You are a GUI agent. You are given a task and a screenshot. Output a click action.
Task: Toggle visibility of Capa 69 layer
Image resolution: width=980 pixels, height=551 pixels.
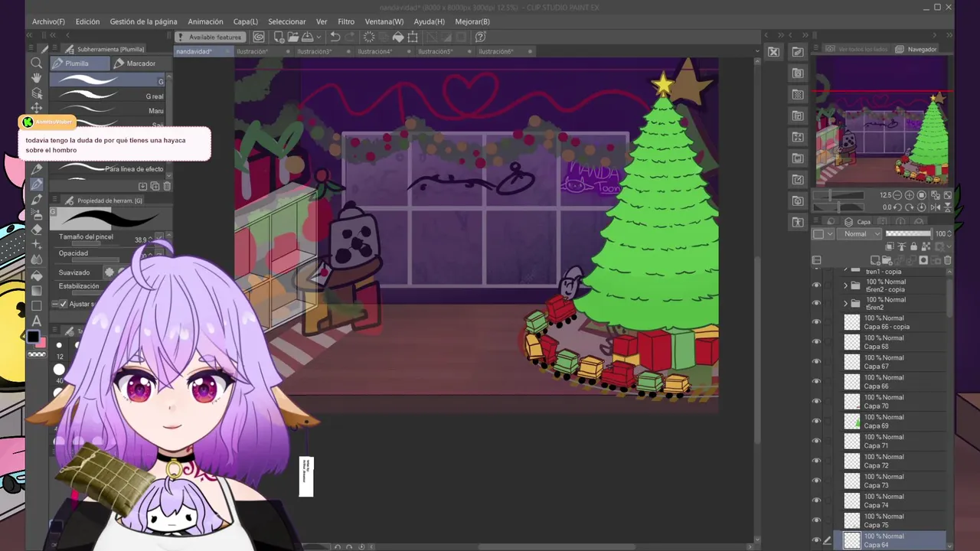pyautogui.click(x=816, y=422)
